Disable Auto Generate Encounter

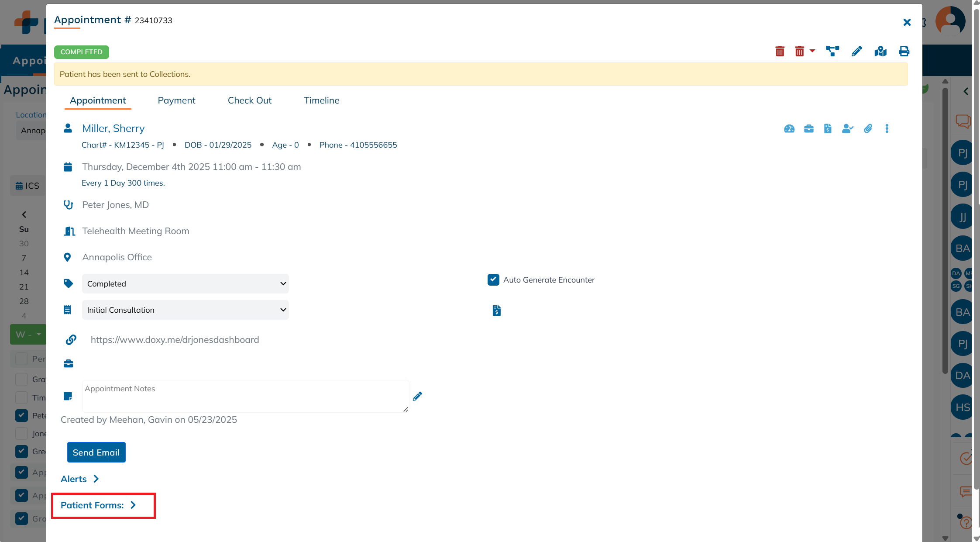tap(493, 280)
